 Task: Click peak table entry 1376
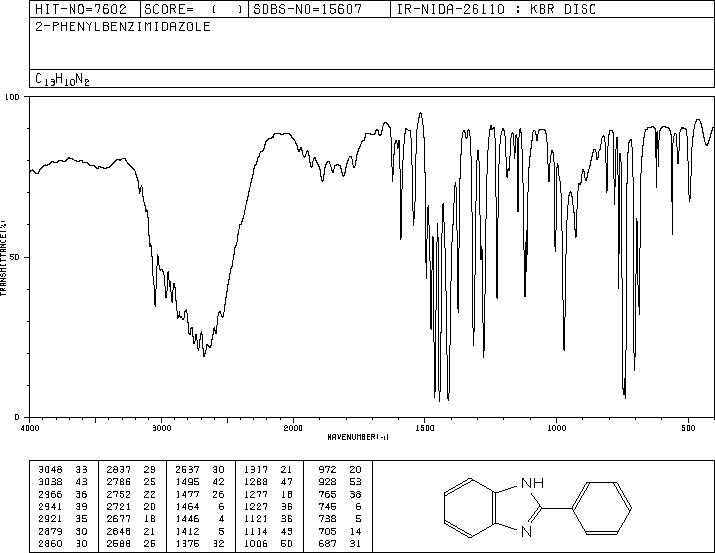[x=187, y=543]
